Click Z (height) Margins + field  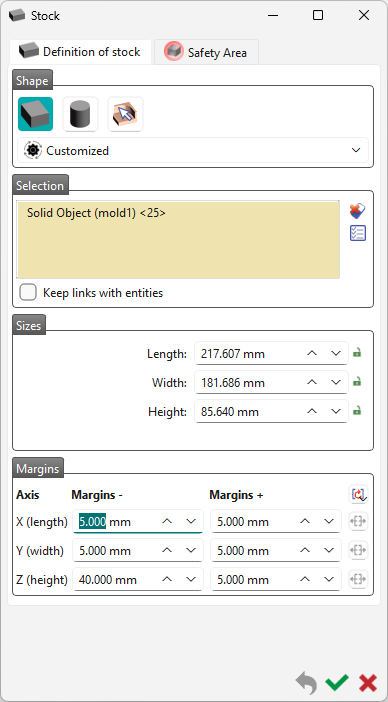click(276, 580)
